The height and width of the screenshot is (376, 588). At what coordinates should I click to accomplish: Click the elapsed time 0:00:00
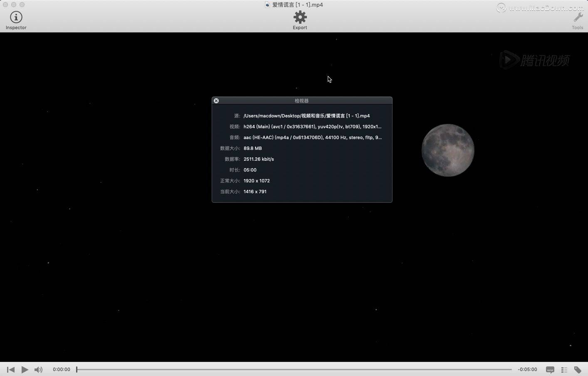click(x=62, y=369)
